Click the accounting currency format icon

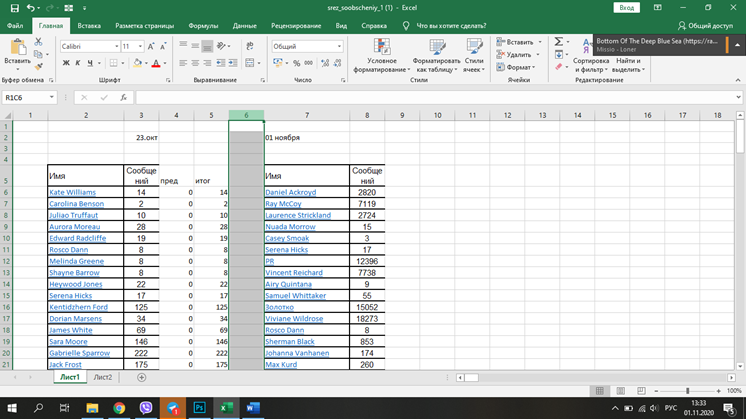pyautogui.click(x=278, y=63)
